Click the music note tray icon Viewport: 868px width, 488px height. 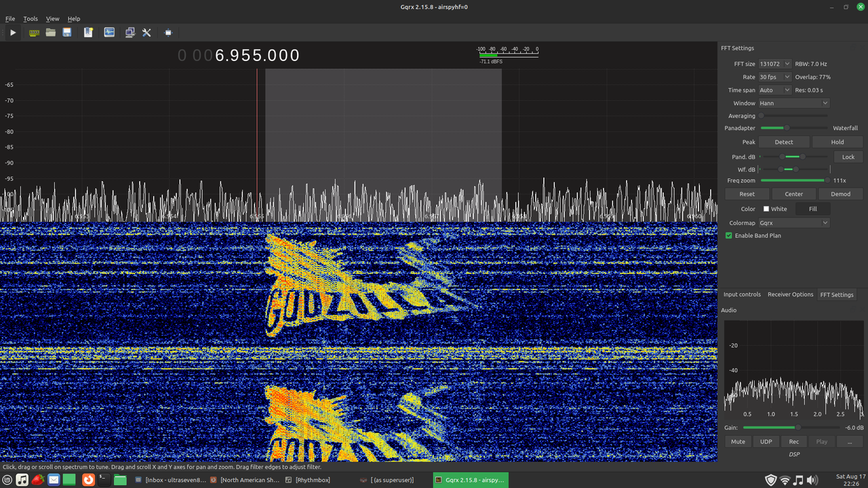coord(799,480)
